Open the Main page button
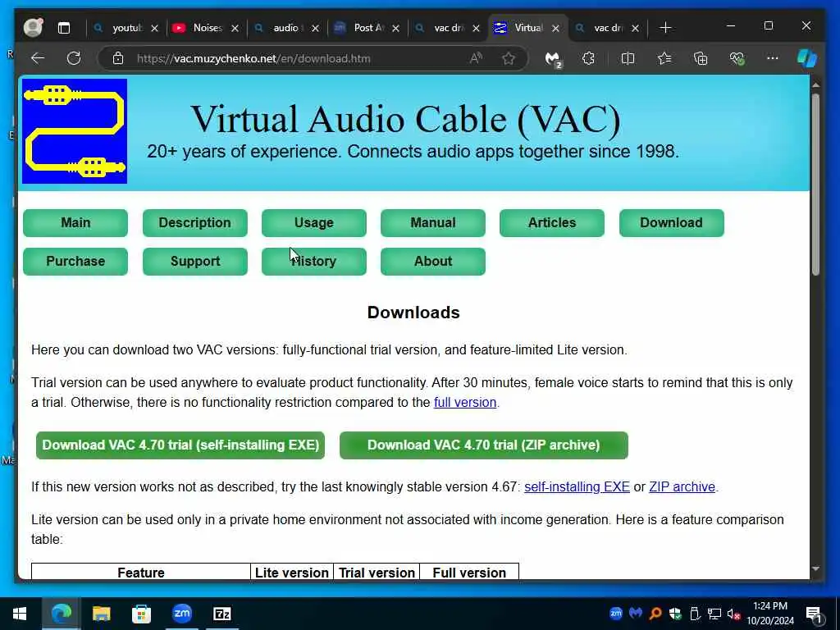Screen dimensions: 840x630 75,223
